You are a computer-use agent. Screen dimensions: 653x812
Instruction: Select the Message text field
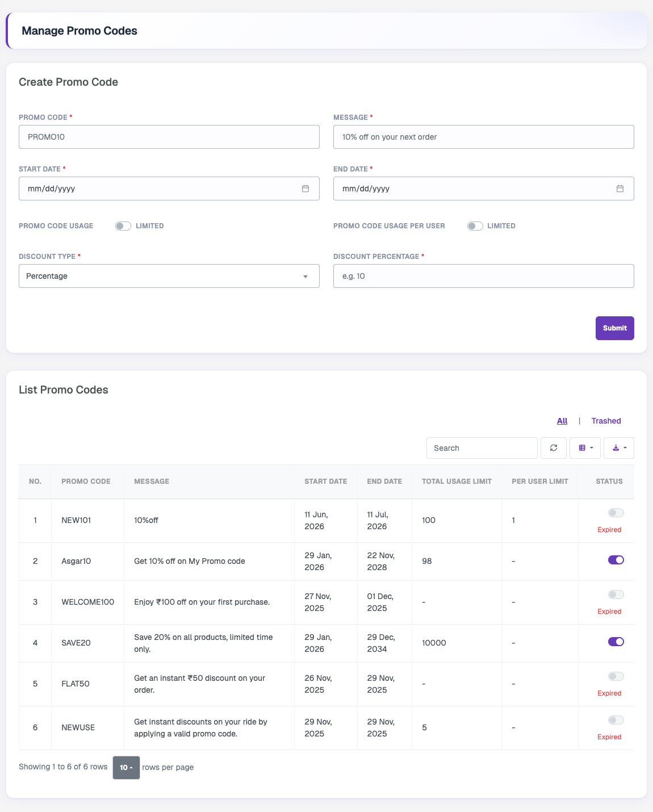[x=484, y=137]
